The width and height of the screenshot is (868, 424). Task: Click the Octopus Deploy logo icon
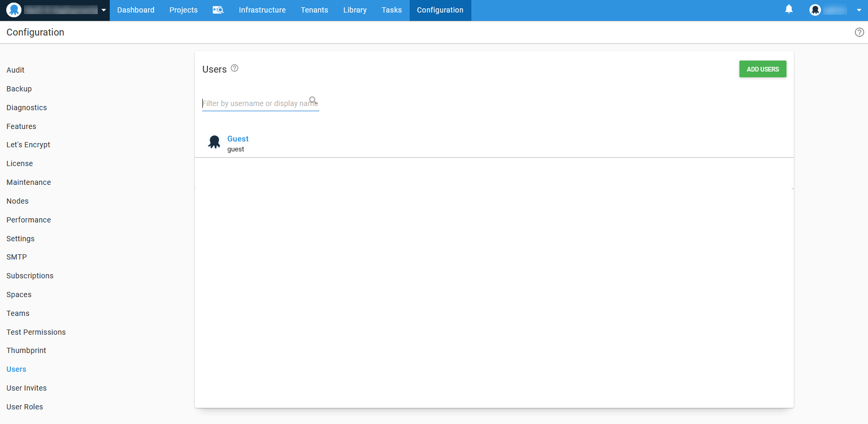tap(14, 10)
